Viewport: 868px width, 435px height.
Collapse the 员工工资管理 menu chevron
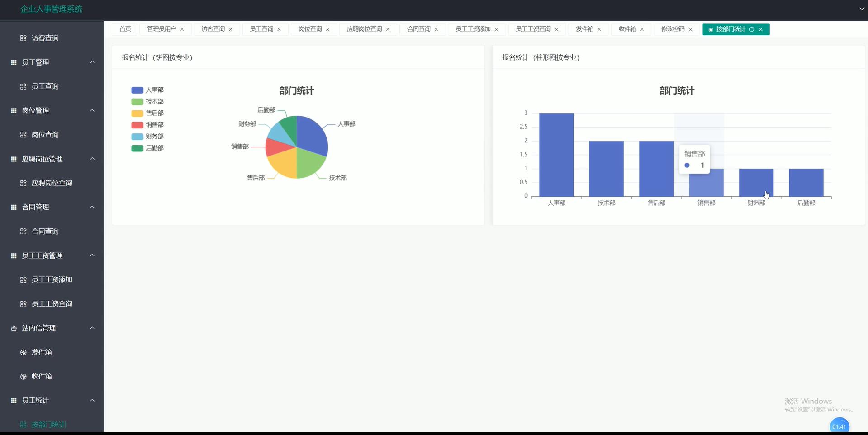[x=92, y=255]
